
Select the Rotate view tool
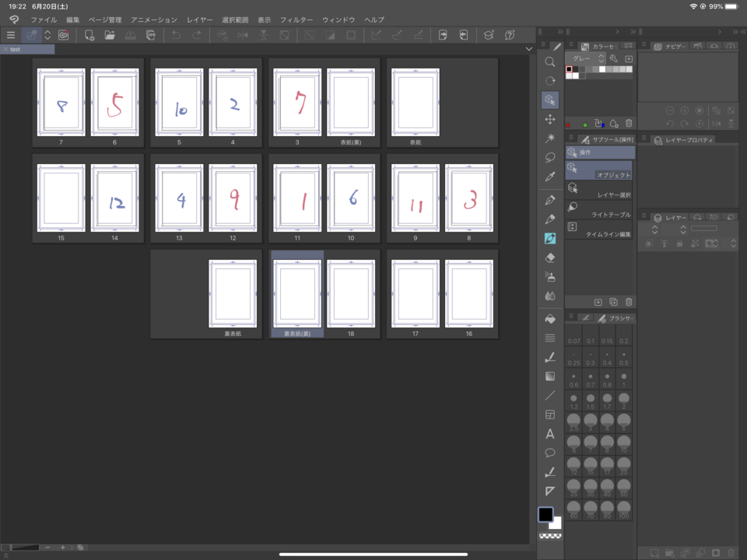coord(550,81)
